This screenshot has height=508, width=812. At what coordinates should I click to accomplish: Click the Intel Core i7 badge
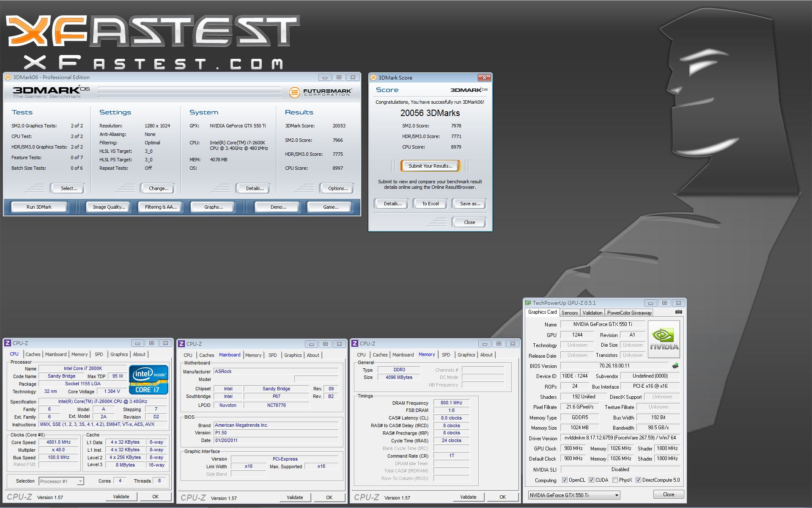(148, 380)
